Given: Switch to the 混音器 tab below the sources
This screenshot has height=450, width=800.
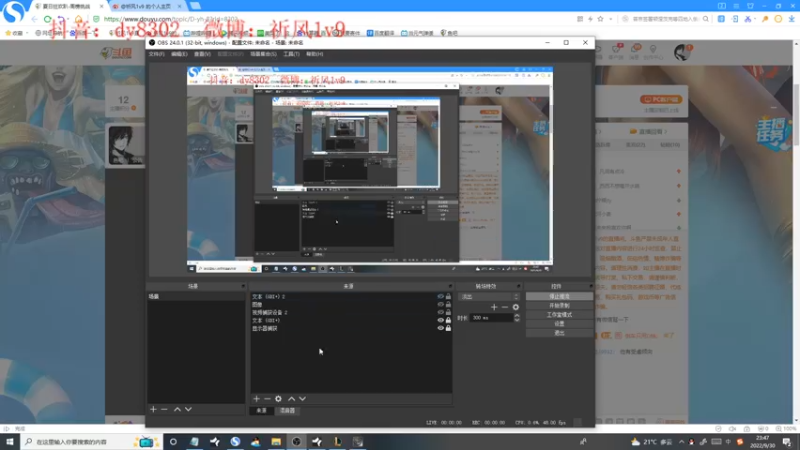Looking at the screenshot, I should click(x=287, y=410).
